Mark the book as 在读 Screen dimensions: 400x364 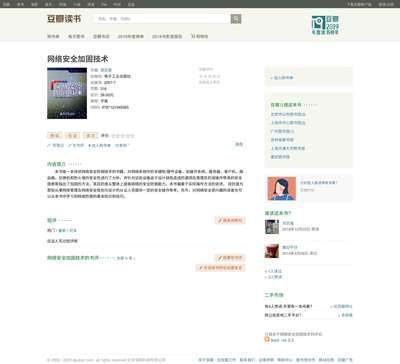[72, 136]
